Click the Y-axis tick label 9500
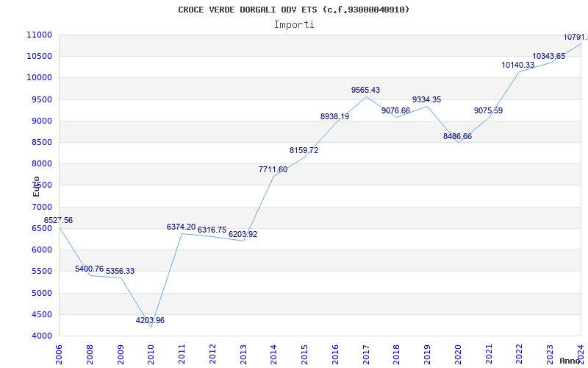 (41, 99)
